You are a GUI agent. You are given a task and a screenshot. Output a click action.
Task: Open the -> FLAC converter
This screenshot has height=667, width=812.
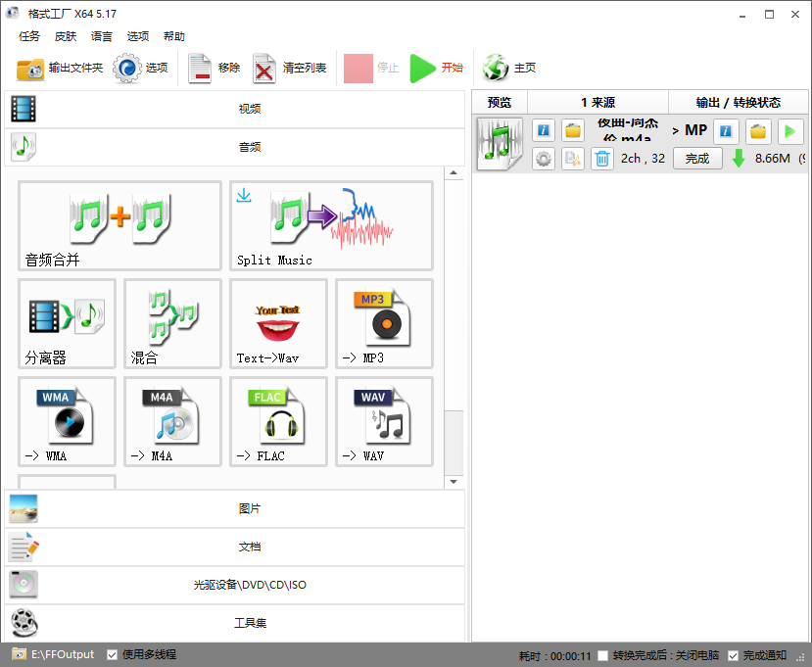[278, 421]
